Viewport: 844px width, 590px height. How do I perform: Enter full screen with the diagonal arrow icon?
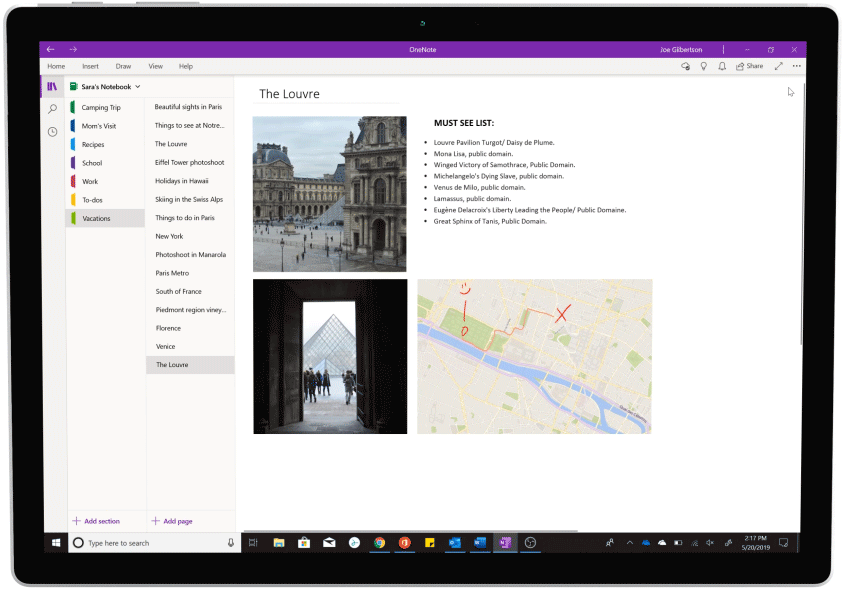(x=778, y=65)
